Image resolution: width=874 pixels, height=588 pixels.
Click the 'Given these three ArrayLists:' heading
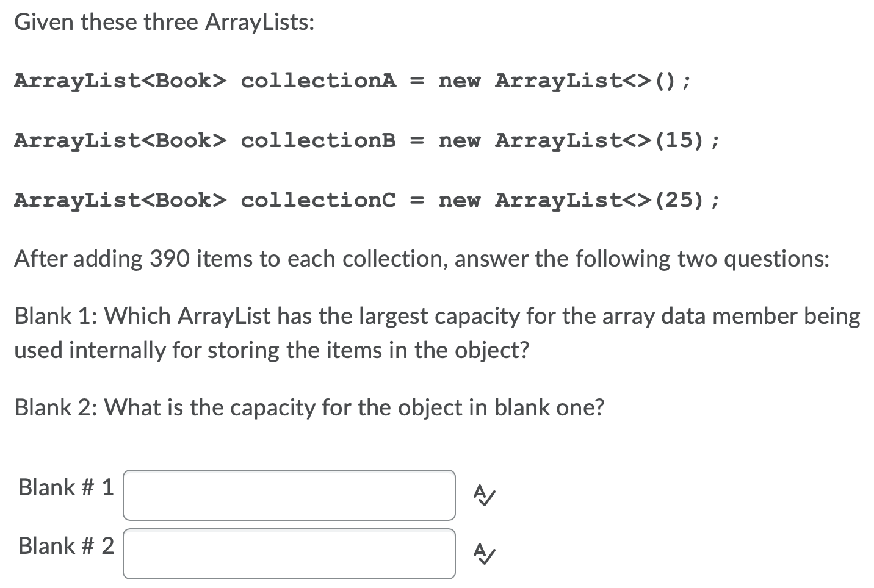point(165,23)
